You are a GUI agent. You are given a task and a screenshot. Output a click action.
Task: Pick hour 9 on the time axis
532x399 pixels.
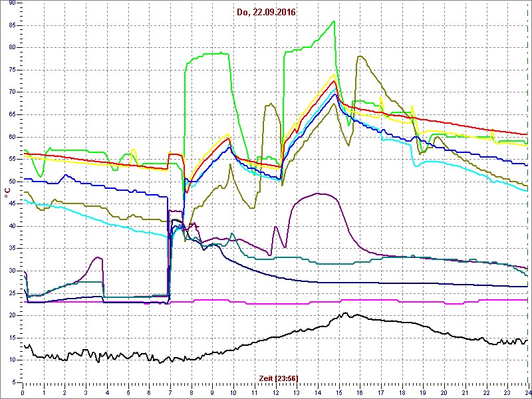(x=212, y=392)
